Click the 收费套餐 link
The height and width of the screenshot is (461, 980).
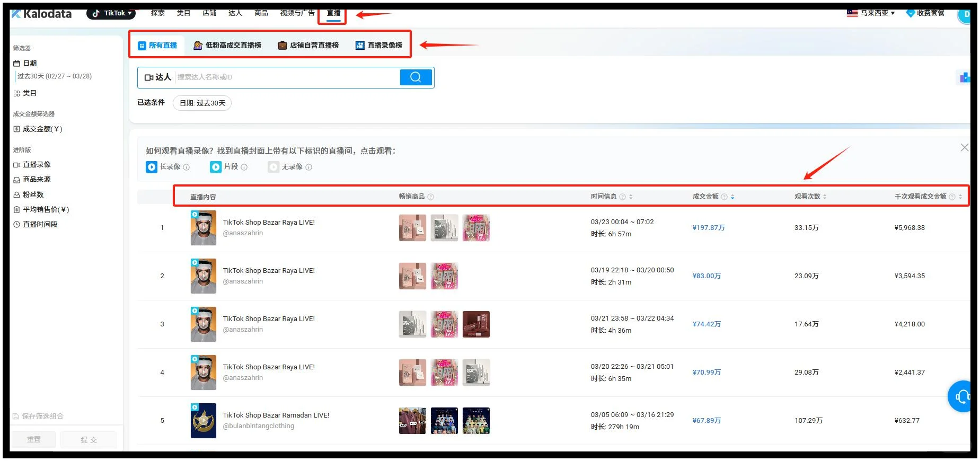925,13
